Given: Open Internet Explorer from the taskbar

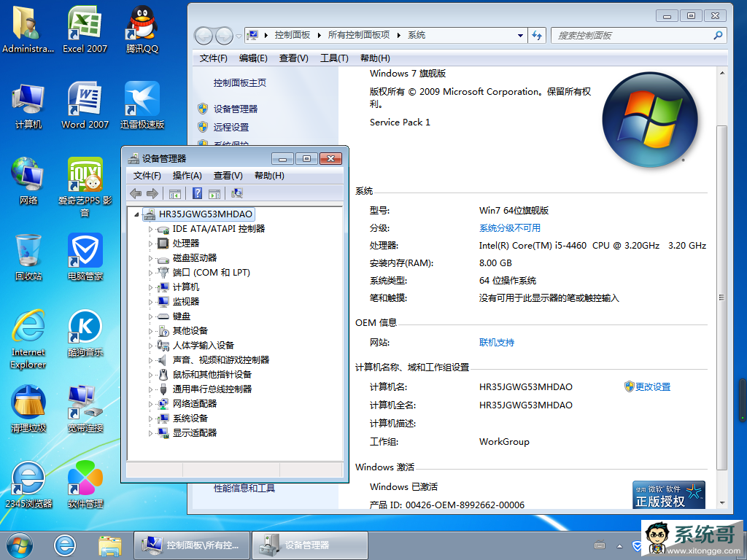Looking at the screenshot, I should click(65, 545).
